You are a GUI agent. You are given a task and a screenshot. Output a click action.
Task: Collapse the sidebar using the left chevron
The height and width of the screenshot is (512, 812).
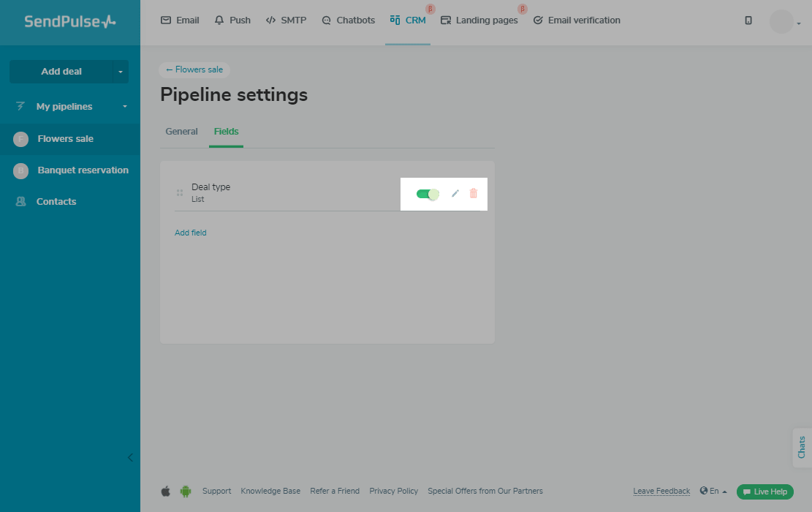[130, 458]
